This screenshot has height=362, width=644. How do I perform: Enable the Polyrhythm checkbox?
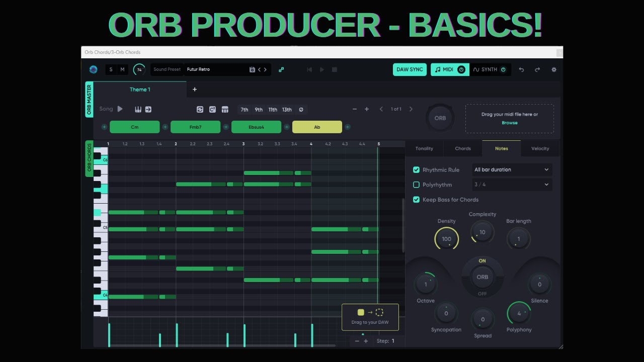416,185
